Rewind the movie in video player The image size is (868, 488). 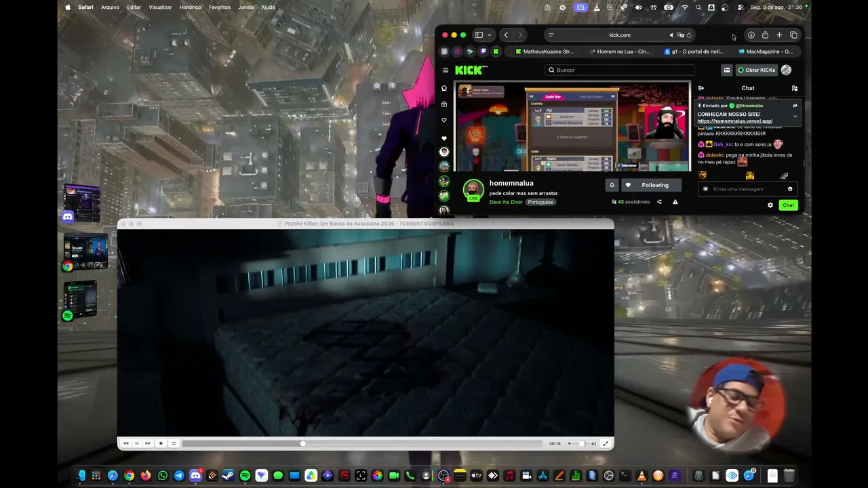[125, 443]
